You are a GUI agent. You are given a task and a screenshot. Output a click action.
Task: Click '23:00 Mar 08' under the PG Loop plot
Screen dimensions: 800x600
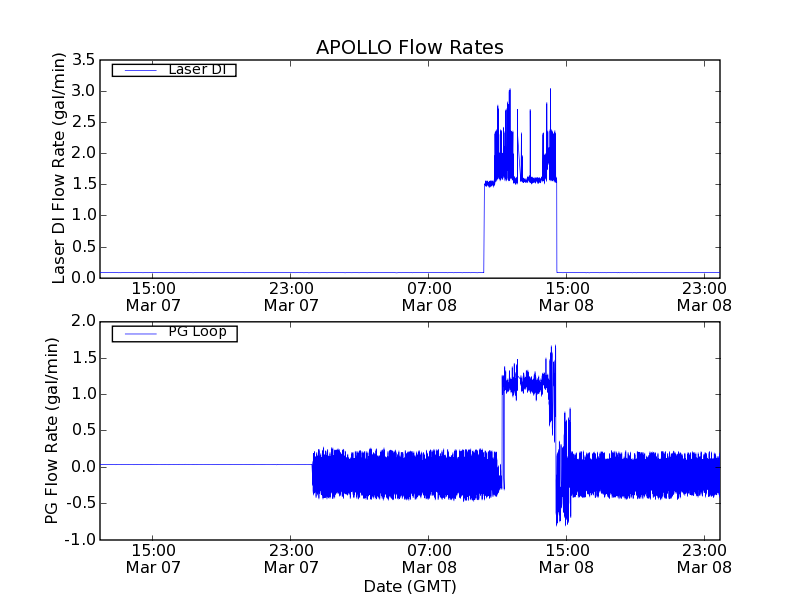click(x=704, y=559)
